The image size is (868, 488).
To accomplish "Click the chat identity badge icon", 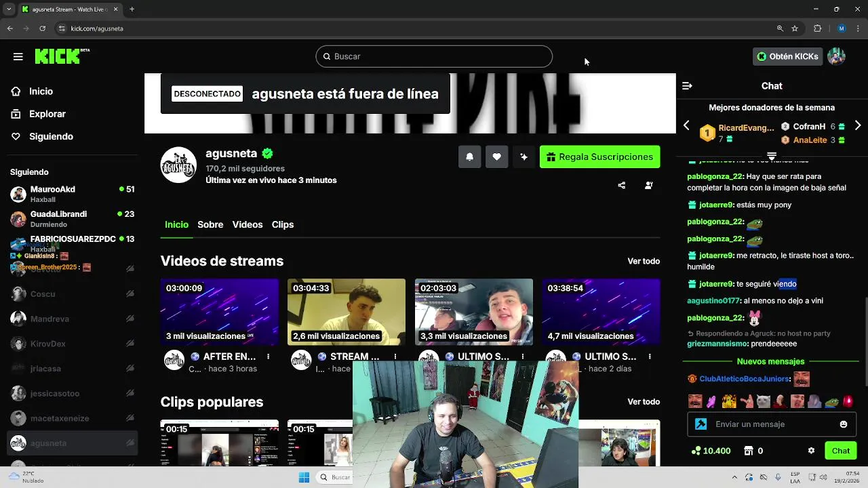I will click(x=701, y=424).
